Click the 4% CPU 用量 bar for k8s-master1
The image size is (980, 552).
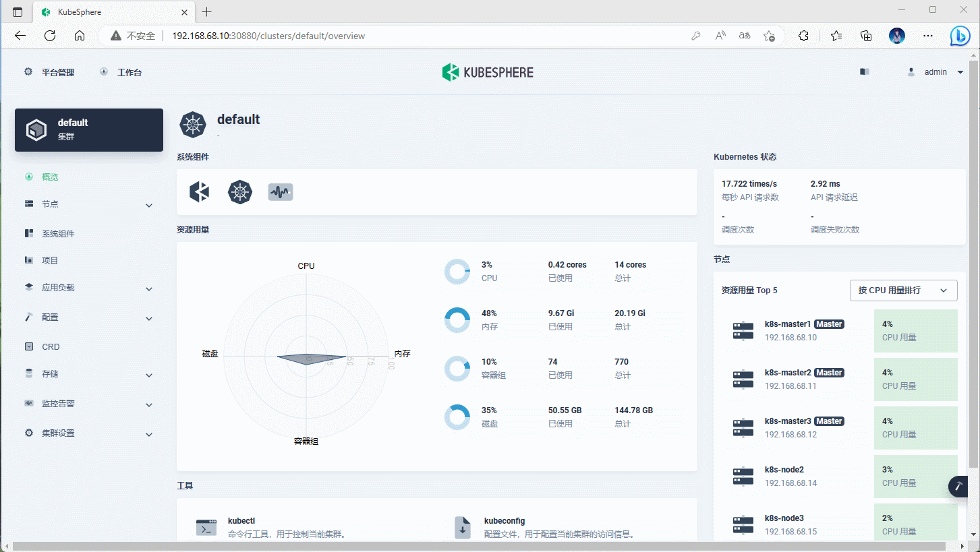coord(916,331)
